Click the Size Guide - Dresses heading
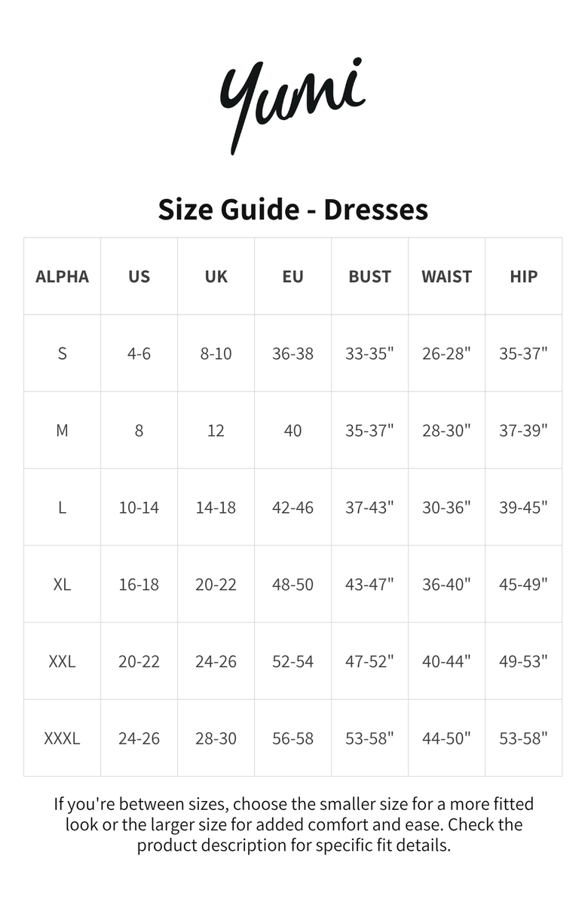This screenshot has width=588, height=902. (x=293, y=209)
